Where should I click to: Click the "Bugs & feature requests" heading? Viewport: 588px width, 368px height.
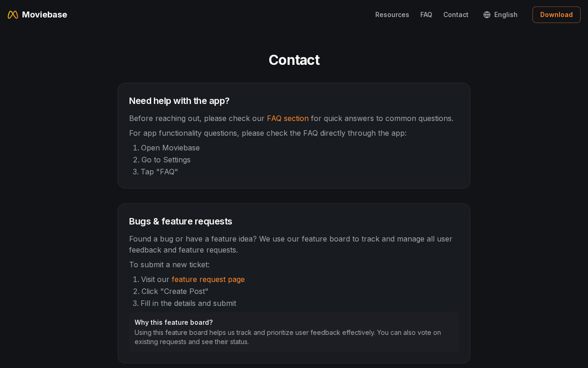pos(181,221)
